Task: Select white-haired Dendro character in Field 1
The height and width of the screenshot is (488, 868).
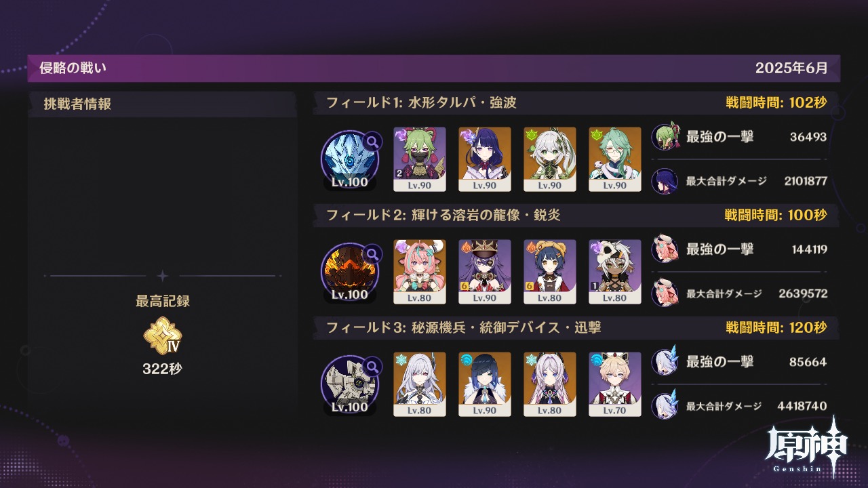Action: coord(550,159)
